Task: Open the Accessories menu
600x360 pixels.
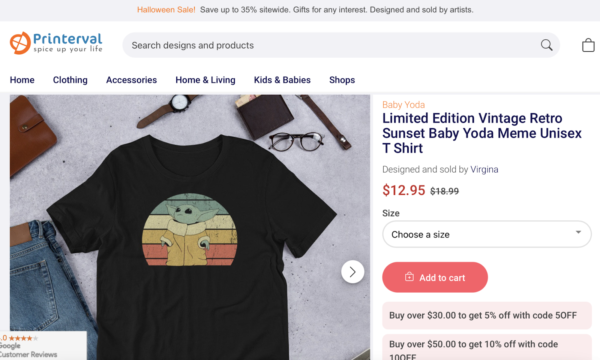Action: pyautogui.click(x=131, y=80)
